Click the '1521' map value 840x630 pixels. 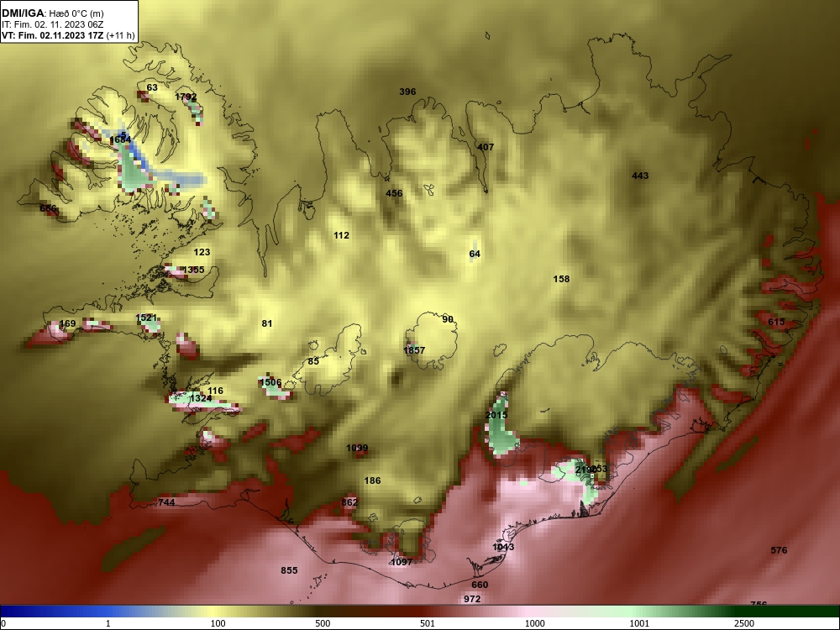(x=146, y=318)
